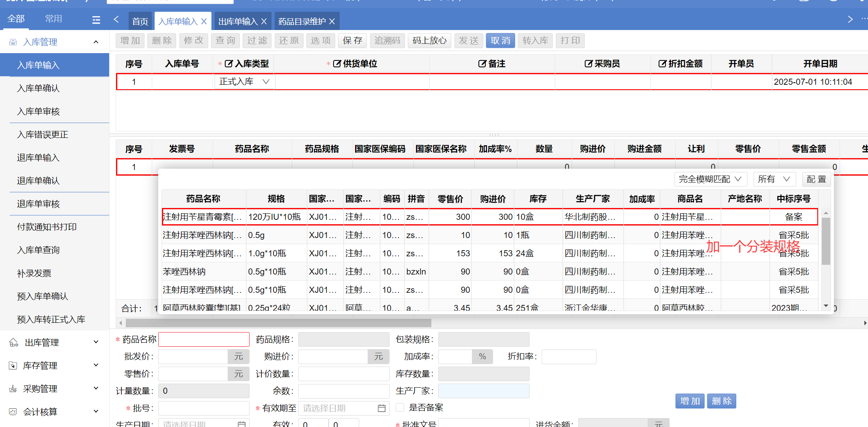868x427 pixels.
Task: Click the 取消 toolbar button
Action: pos(500,41)
